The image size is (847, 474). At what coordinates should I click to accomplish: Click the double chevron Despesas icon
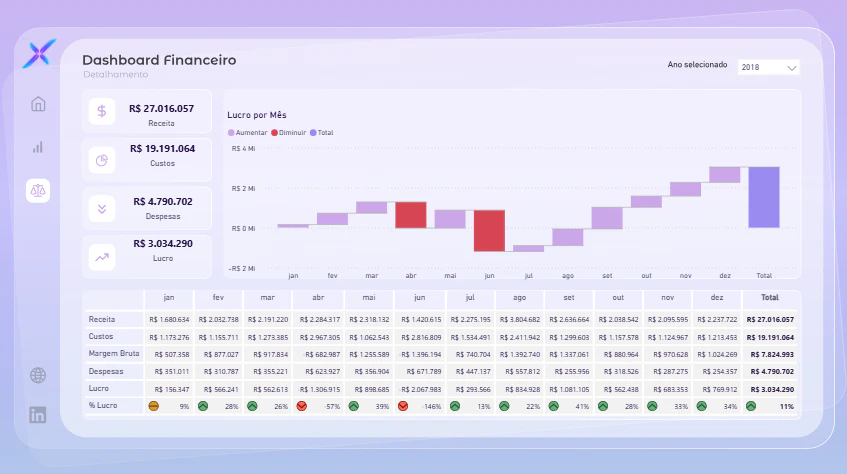(x=102, y=209)
